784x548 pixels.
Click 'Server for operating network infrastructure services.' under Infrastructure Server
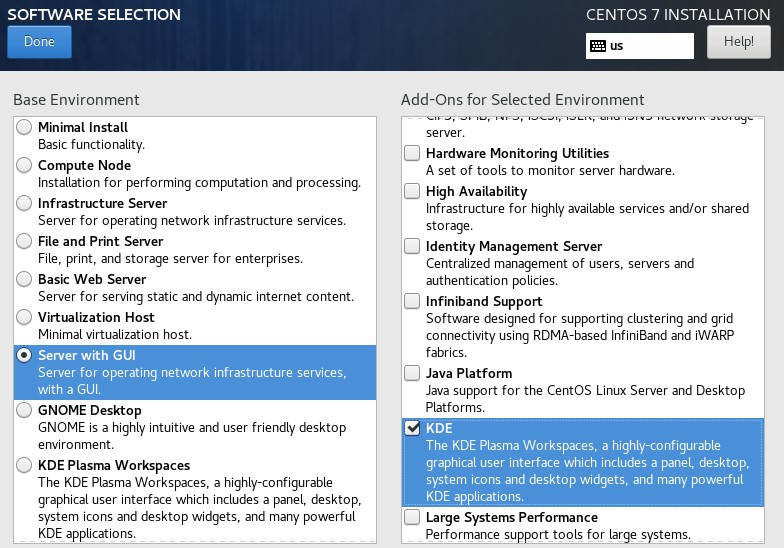192,220
